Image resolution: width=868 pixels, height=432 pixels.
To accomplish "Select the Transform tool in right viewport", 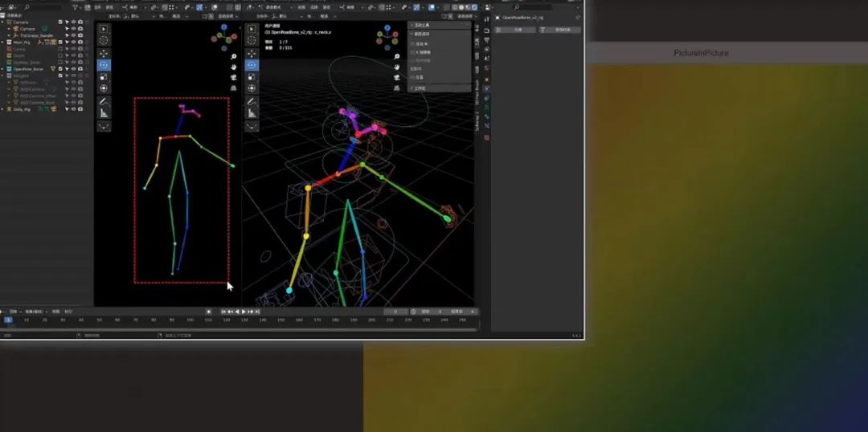I will click(x=252, y=88).
